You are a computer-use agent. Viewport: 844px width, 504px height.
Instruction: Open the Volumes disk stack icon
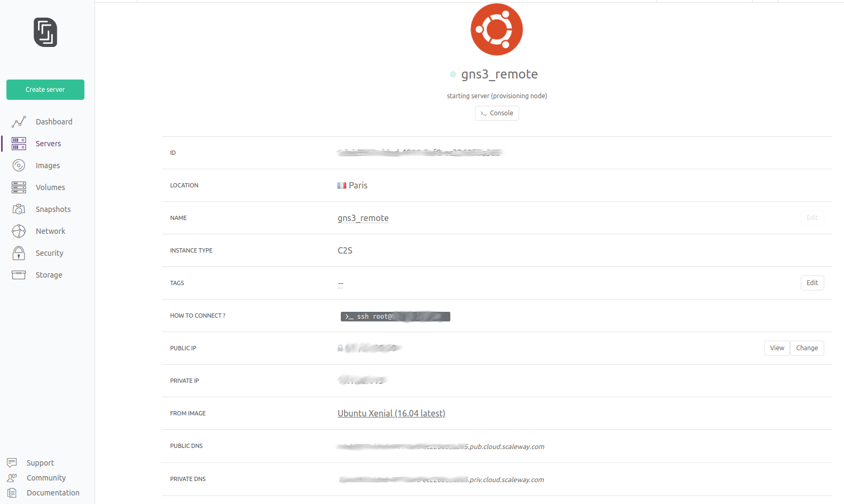click(x=19, y=187)
